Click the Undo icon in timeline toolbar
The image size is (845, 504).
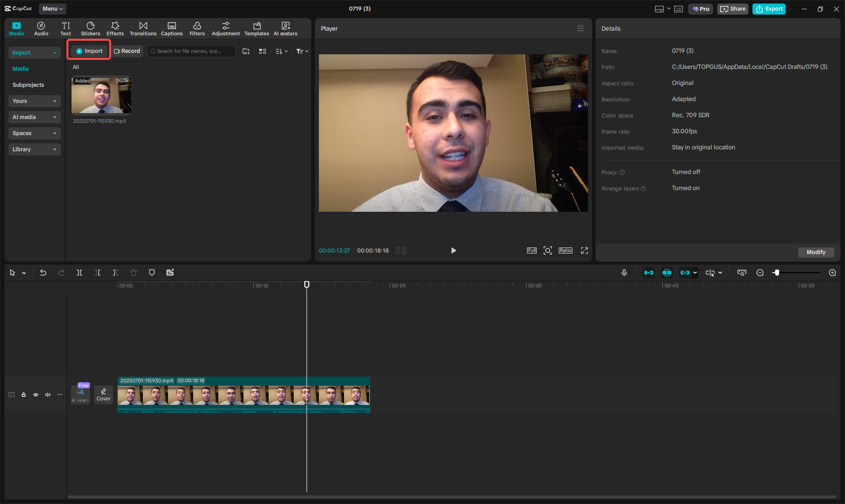[43, 272]
